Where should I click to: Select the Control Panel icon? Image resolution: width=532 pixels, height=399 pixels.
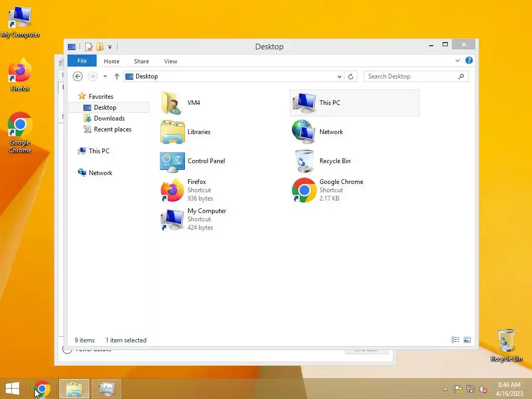coord(172,161)
